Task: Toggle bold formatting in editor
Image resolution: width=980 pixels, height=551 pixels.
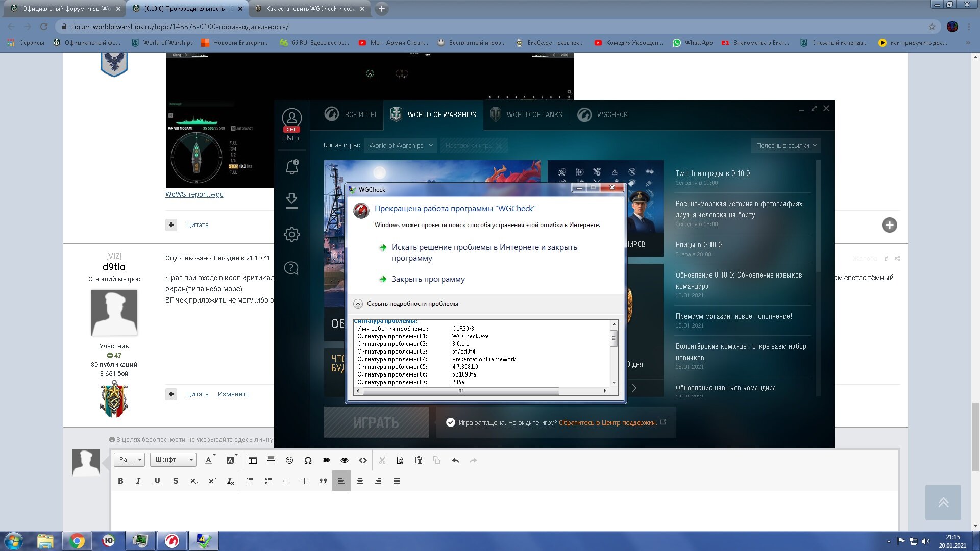Action: tap(120, 481)
